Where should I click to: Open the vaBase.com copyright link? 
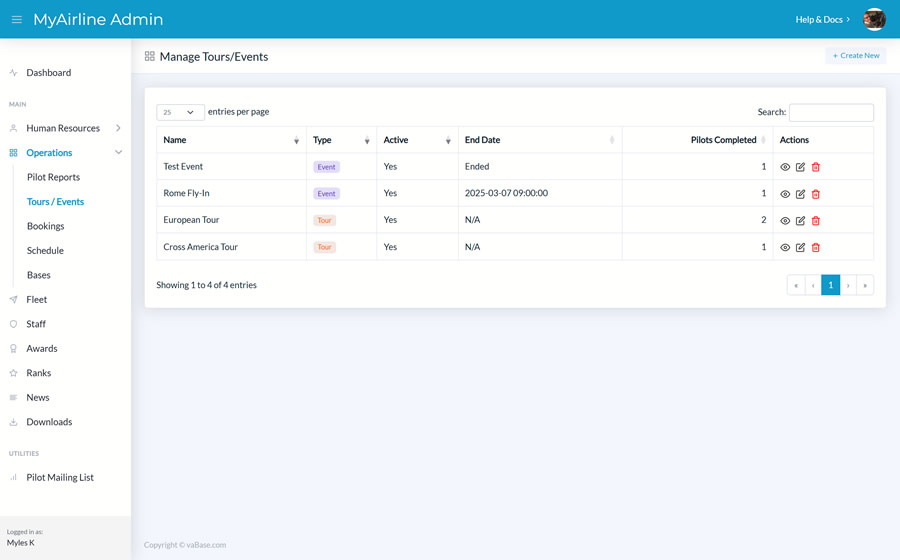click(206, 545)
